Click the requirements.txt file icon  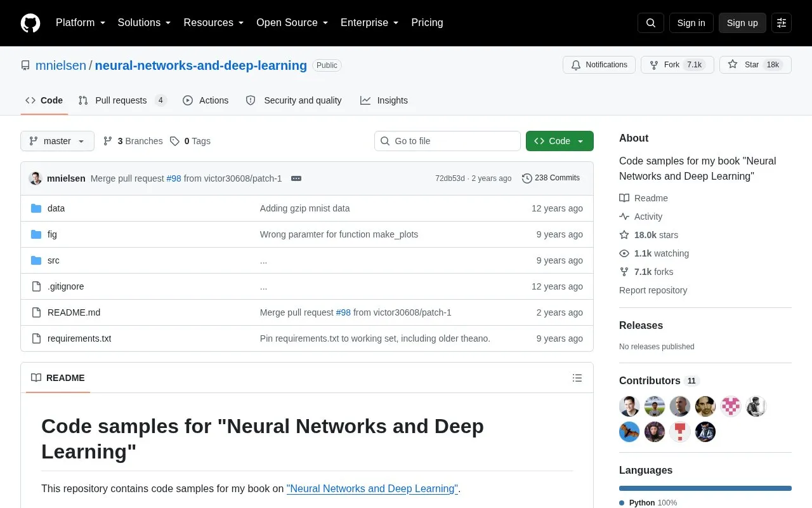(x=36, y=338)
